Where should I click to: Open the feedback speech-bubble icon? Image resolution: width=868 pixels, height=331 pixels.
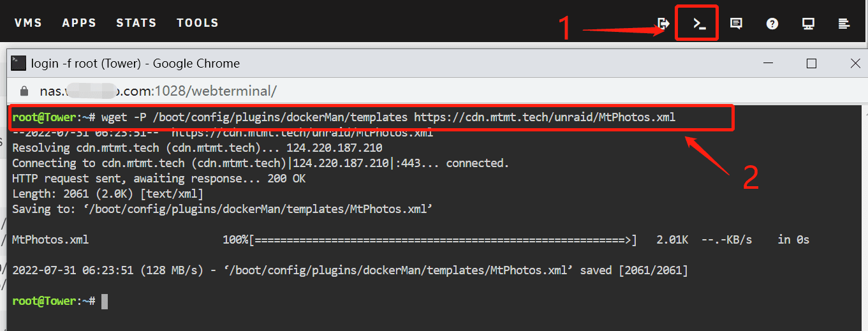click(x=736, y=24)
